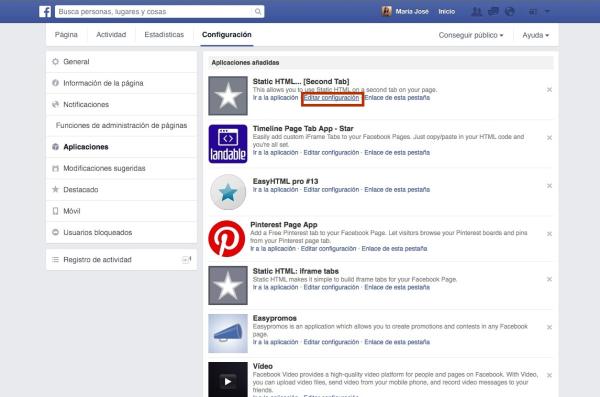Screen dimensions: 600x397
Task: Click the activity log export icon
Action: point(186,260)
